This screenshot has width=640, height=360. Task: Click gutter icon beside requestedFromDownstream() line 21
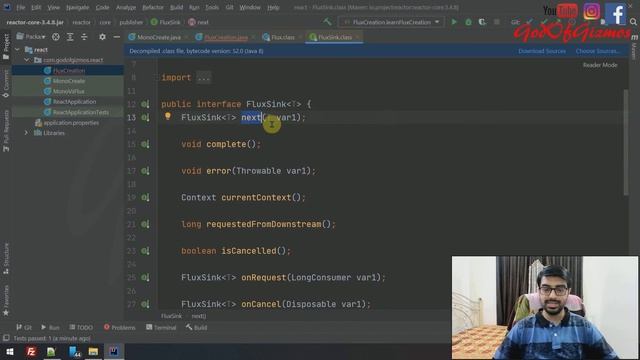pyautogui.click(x=145, y=224)
